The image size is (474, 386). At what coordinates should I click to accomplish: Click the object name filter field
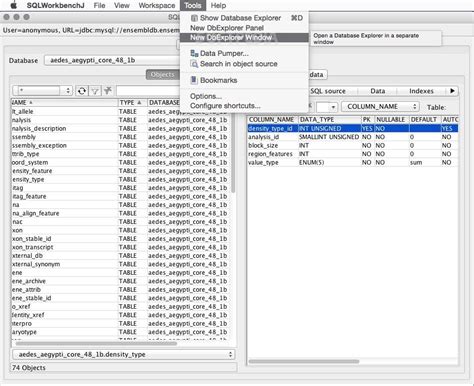(149, 91)
